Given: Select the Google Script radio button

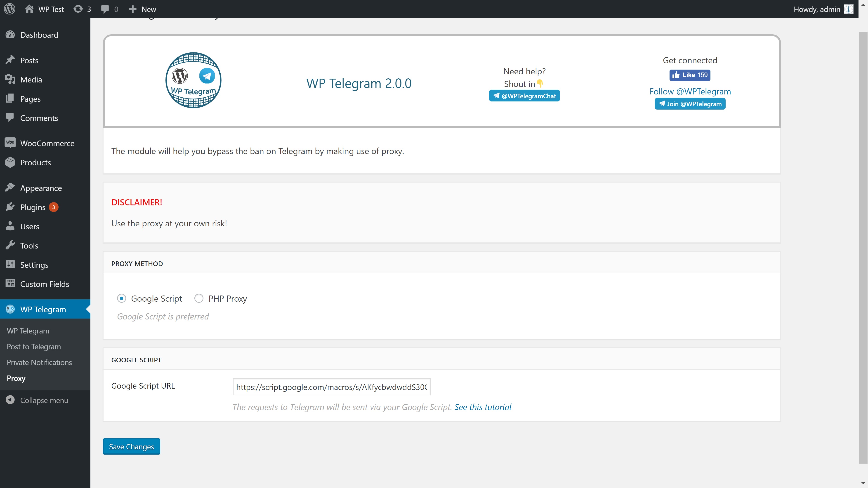Looking at the screenshot, I should tap(122, 298).
